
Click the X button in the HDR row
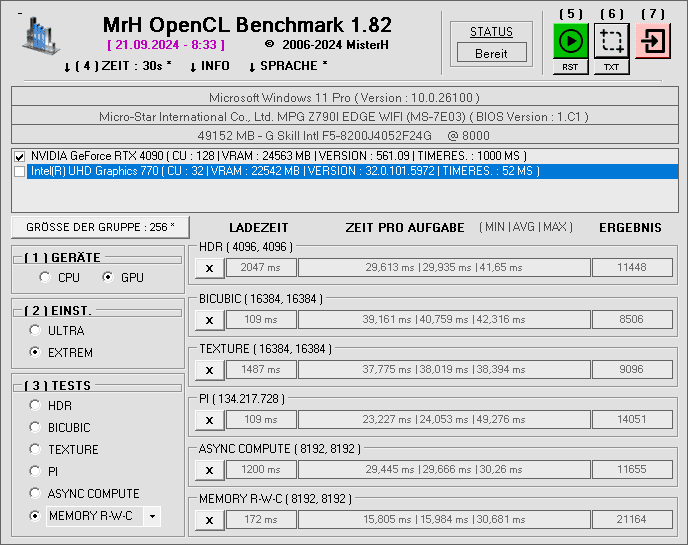pyautogui.click(x=210, y=268)
